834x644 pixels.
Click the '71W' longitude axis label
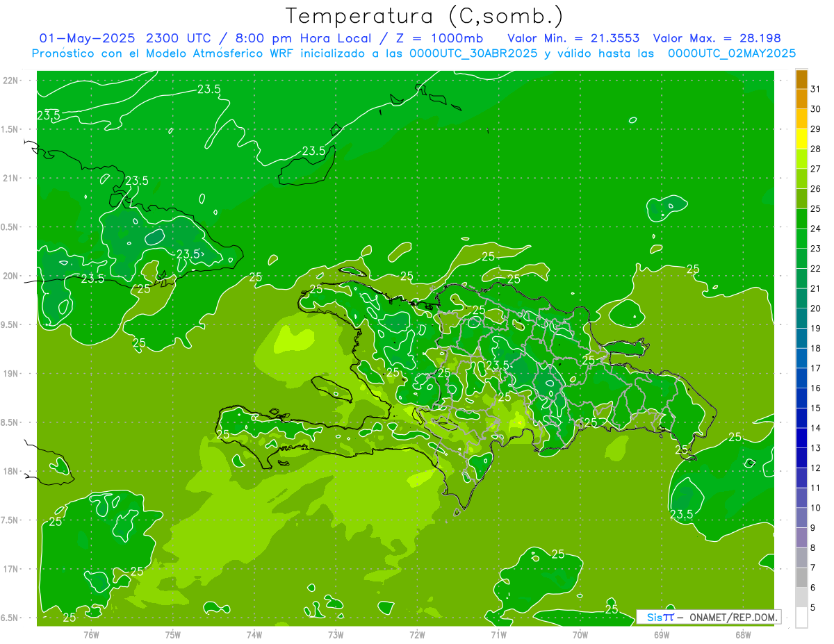498,634
